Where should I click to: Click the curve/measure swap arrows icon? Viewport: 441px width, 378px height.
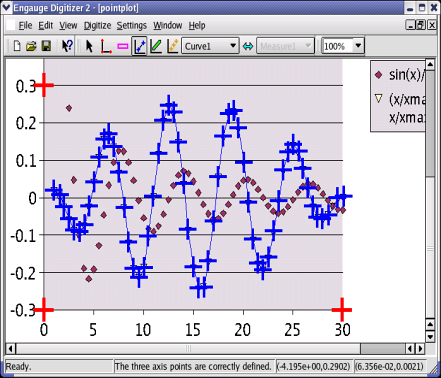pos(248,46)
